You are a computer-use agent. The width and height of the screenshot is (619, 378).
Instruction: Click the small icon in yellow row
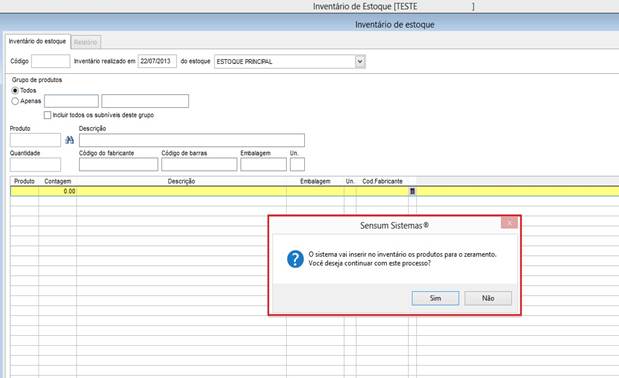pos(412,191)
